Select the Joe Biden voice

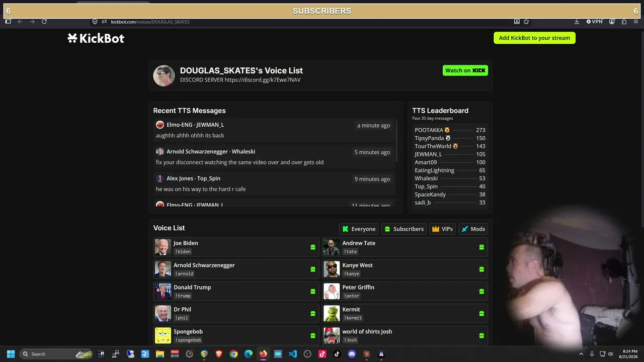tap(236, 247)
